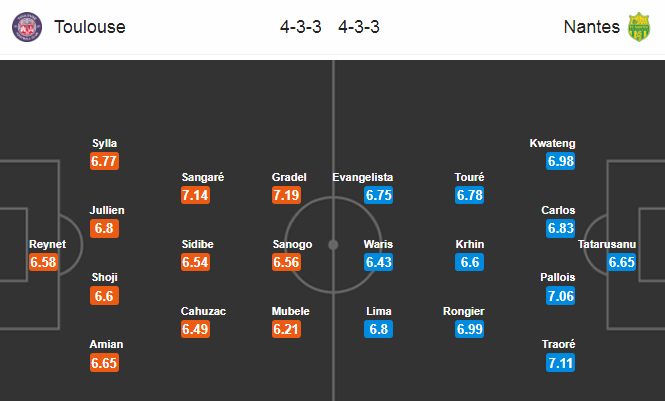
Task: Click Krhin's 6.6 rating badge
Action: point(469,262)
